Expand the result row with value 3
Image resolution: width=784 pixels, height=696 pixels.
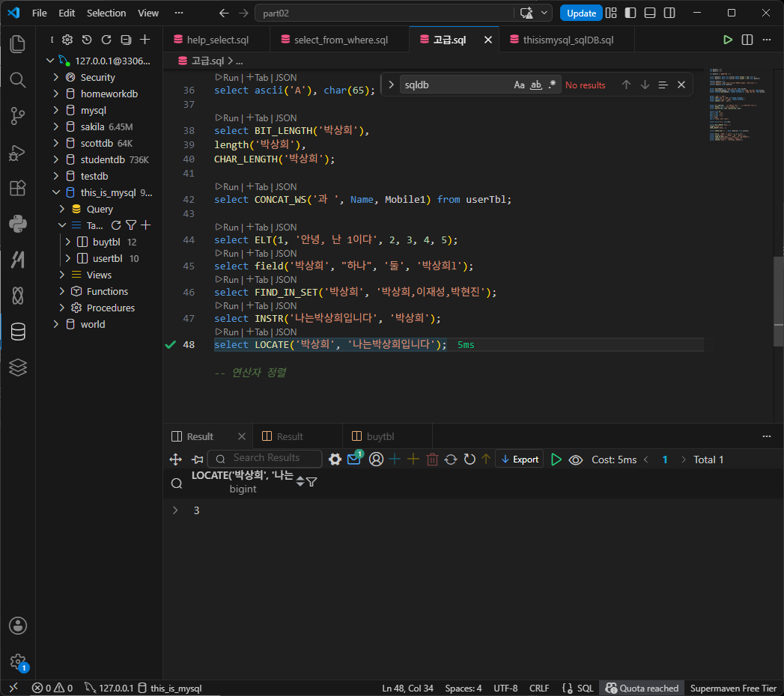coord(175,510)
